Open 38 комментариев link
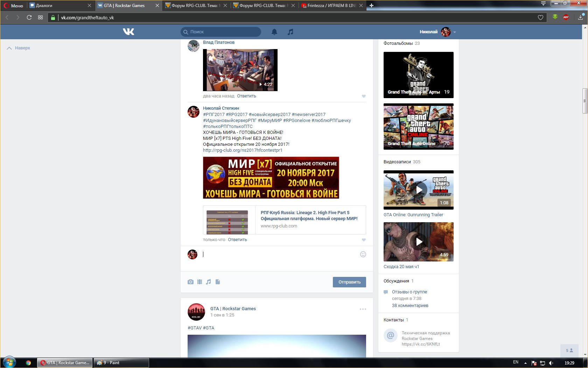 [410, 306]
